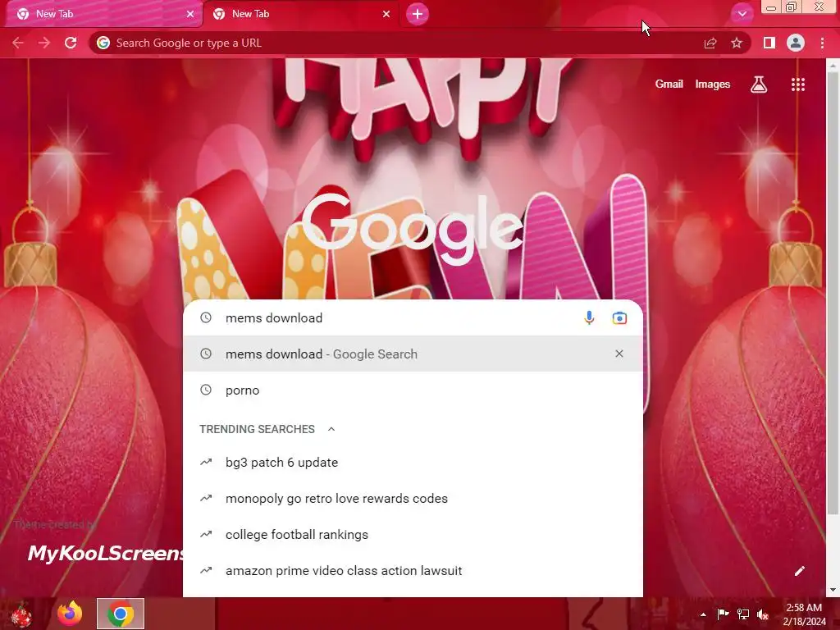Bookmark this tab with the star icon
840x630 pixels.
737,43
